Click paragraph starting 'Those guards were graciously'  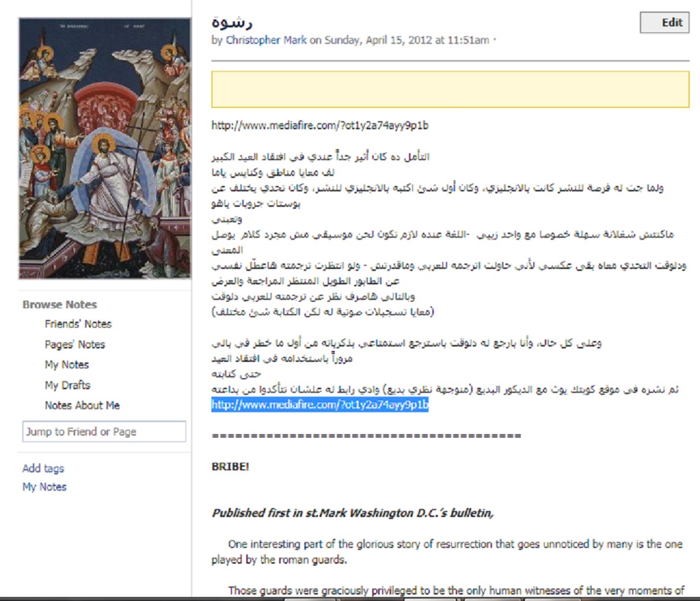(456, 591)
